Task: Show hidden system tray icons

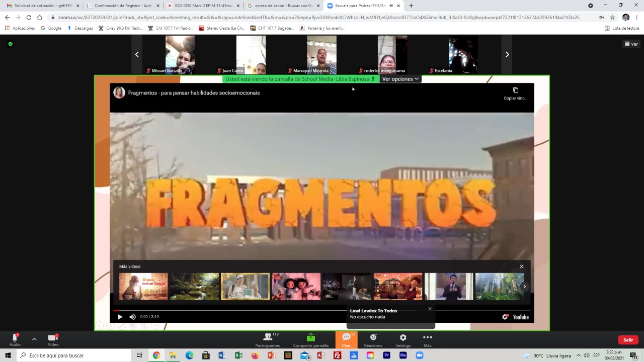Action: click(579, 355)
